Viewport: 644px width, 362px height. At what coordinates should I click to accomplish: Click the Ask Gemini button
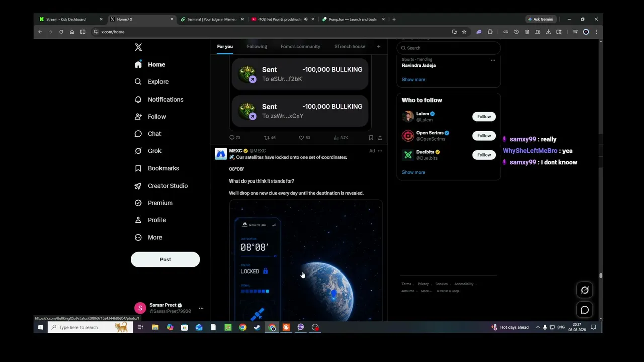click(x=540, y=19)
